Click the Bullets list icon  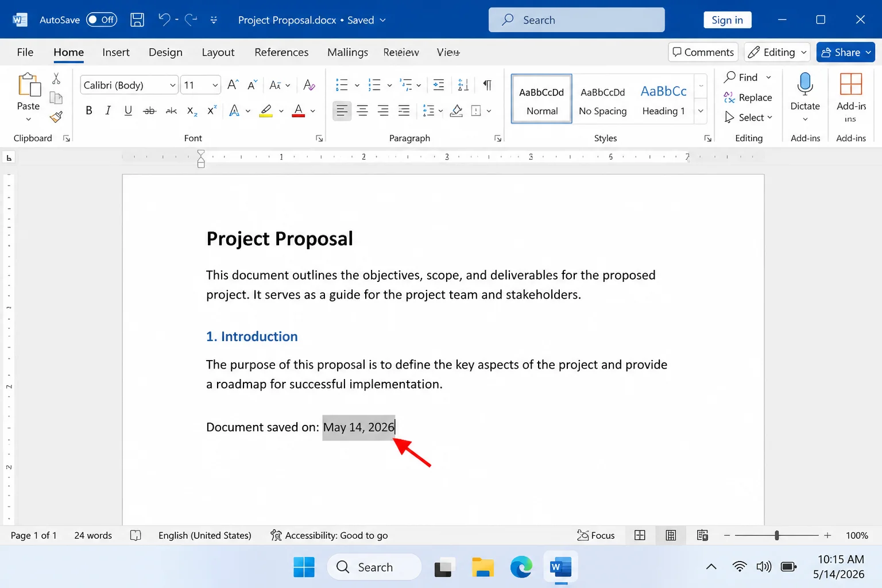tap(342, 85)
